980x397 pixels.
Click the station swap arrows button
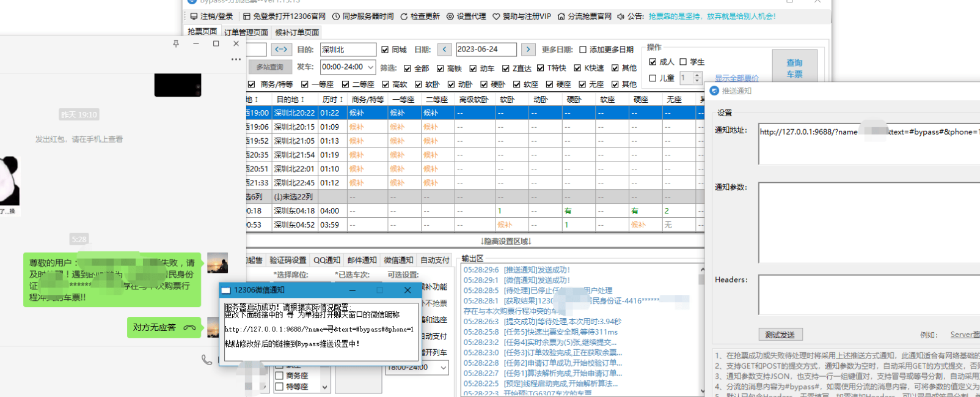pyautogui.click(x=280, y=50)
